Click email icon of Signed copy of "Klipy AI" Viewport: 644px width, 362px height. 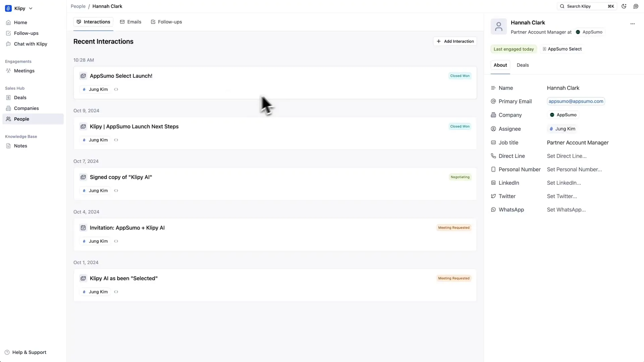pos(83,177)
